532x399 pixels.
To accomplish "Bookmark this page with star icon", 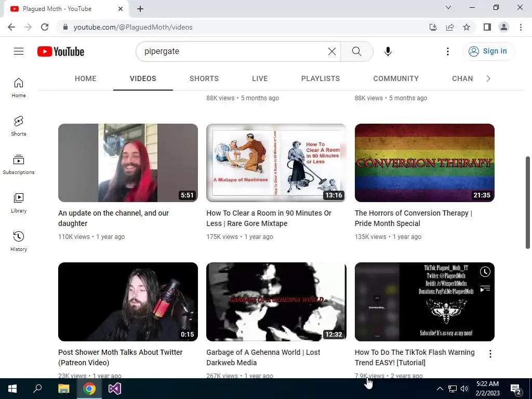I will [467, 27].
